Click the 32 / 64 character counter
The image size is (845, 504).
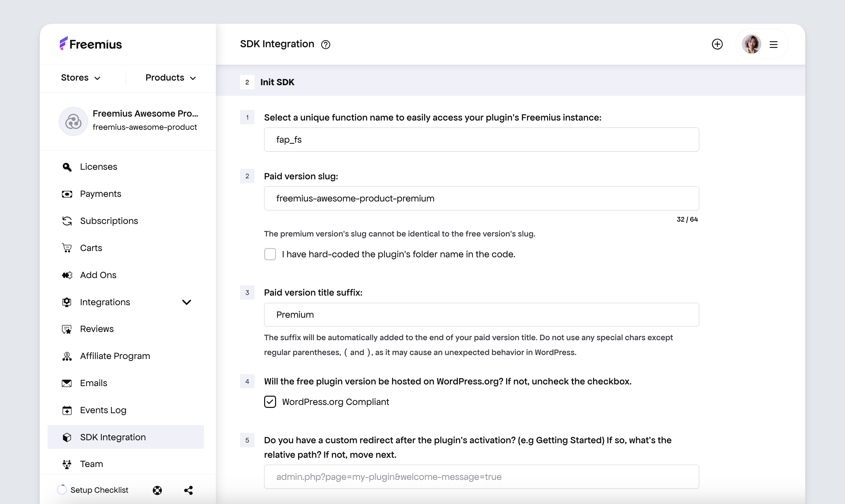click(687, 219)
